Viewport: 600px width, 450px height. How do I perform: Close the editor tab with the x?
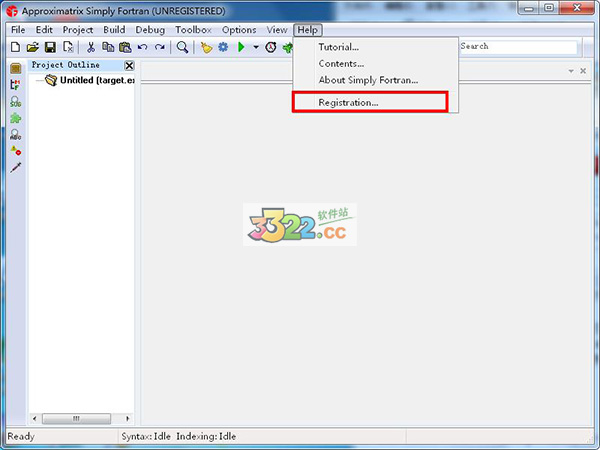point(583,71)
